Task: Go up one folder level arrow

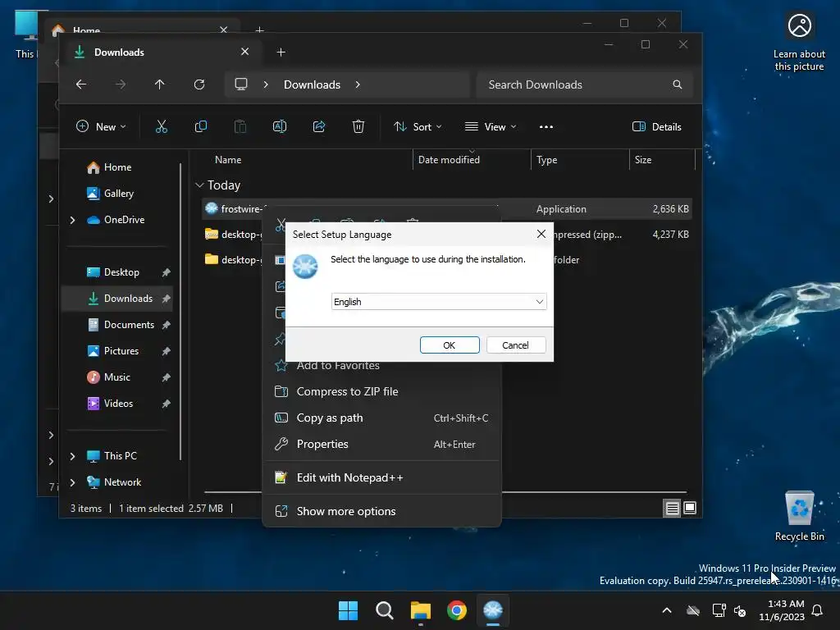Action: 160,84
